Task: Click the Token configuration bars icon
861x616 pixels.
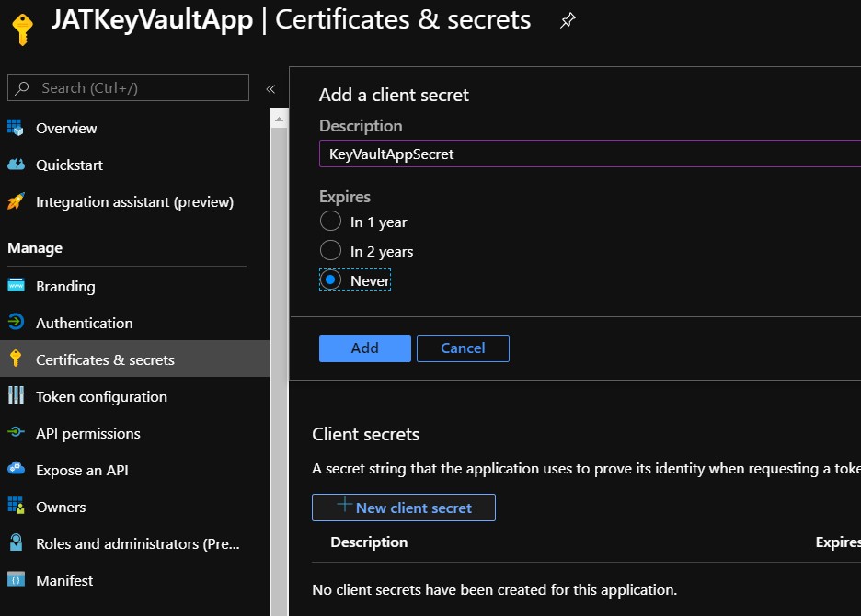Action: [x=16, y=395]
